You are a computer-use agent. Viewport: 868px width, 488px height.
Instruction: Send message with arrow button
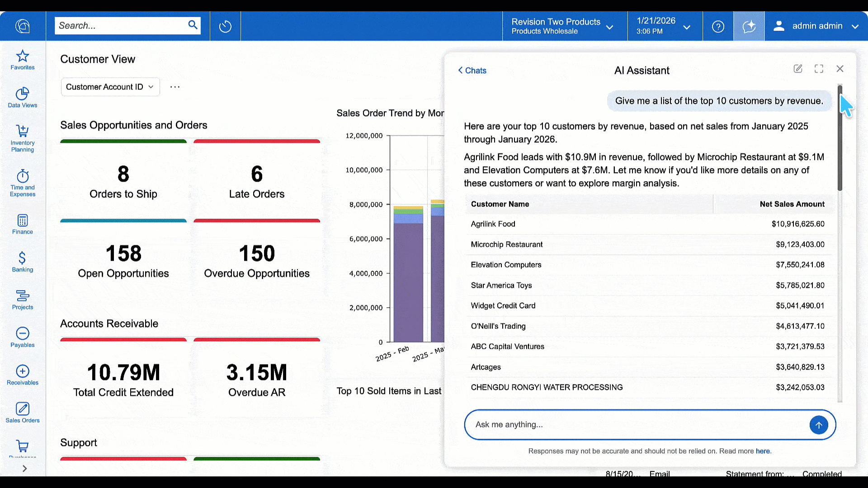[818, 425]
